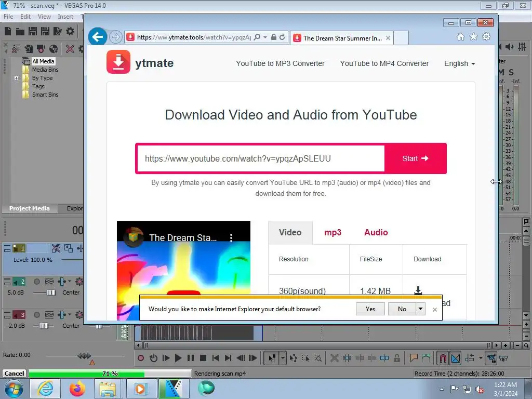
Task: Switch to the Project Media tab
Action: [x=29, y=208]
